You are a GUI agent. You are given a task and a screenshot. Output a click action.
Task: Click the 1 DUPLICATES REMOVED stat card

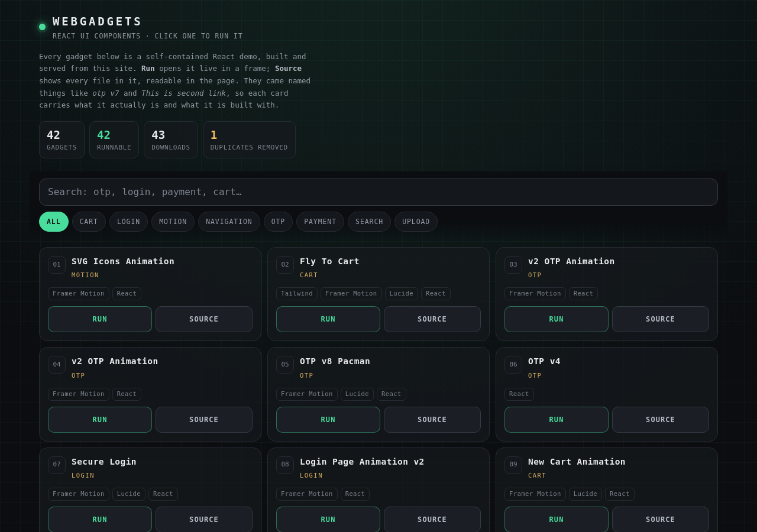pos(249,140)
